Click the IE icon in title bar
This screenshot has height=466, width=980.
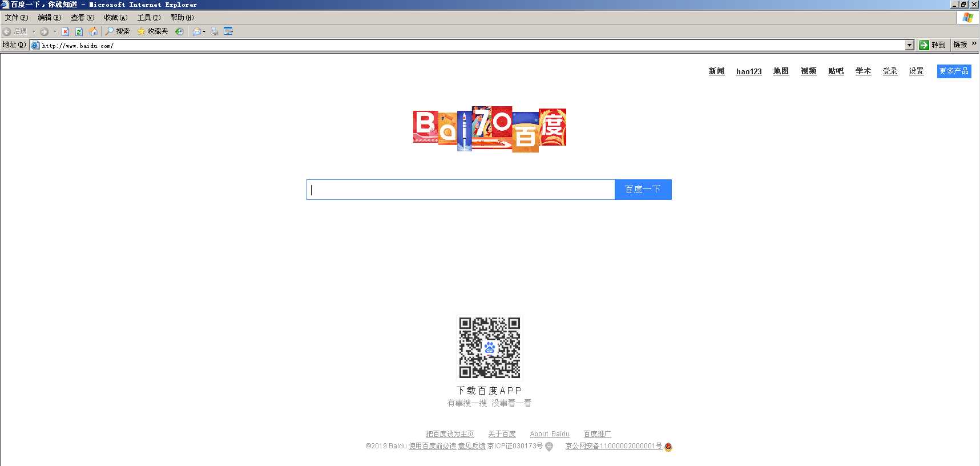coord(5,5)
